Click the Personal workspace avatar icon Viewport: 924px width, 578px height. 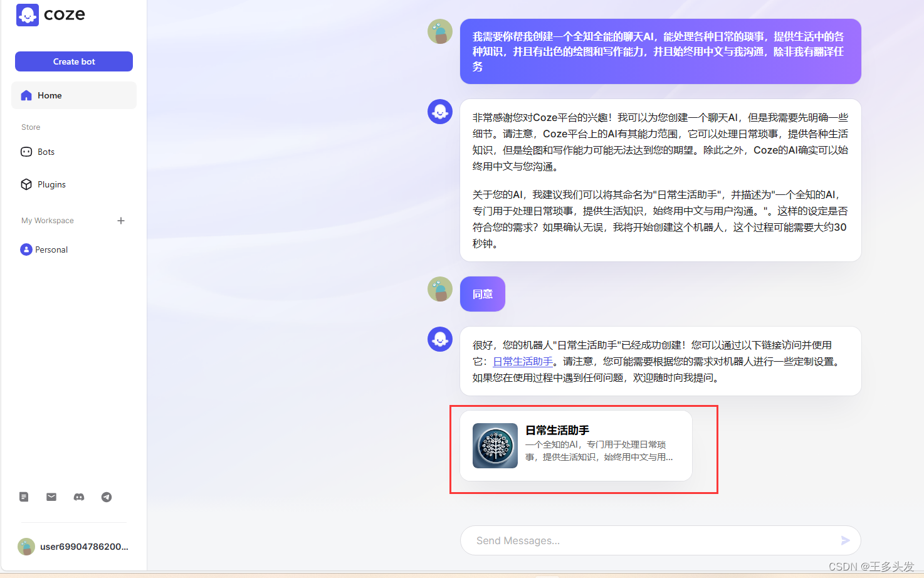26,250
